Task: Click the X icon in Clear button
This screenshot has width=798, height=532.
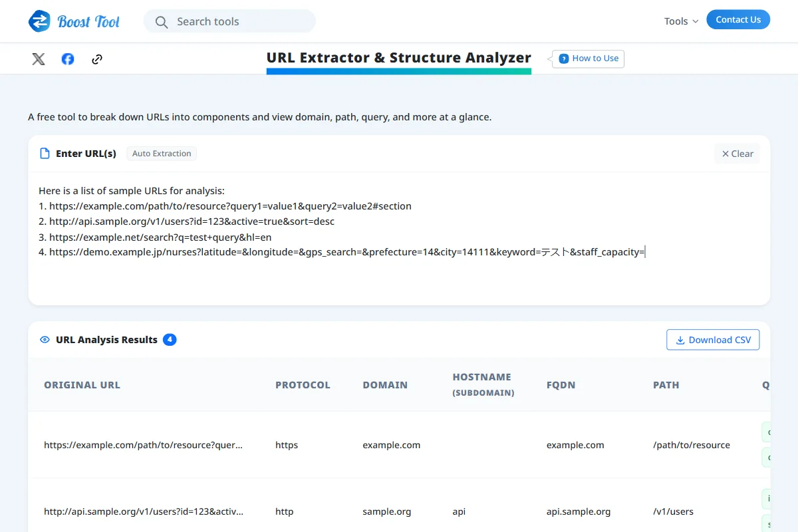Action: point(726,154)
